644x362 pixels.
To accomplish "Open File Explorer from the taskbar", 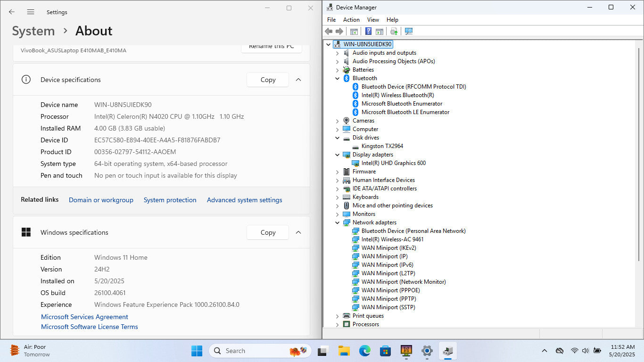I will click(x=344, y=351).
